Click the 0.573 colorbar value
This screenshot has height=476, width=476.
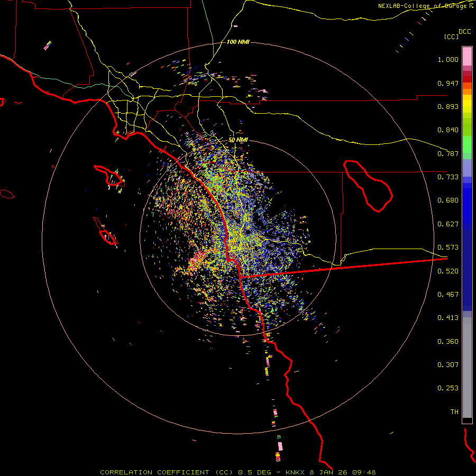click(448, 248)
